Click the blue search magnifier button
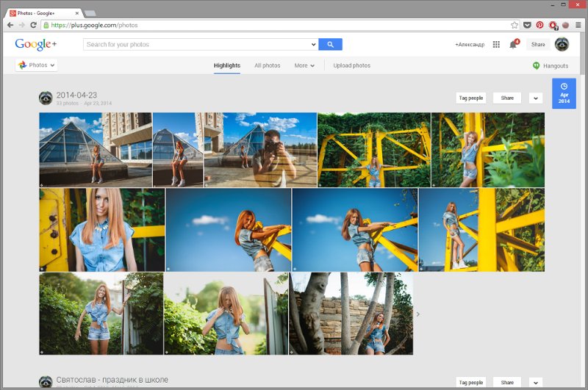588x390 pixels. [330, 44]
